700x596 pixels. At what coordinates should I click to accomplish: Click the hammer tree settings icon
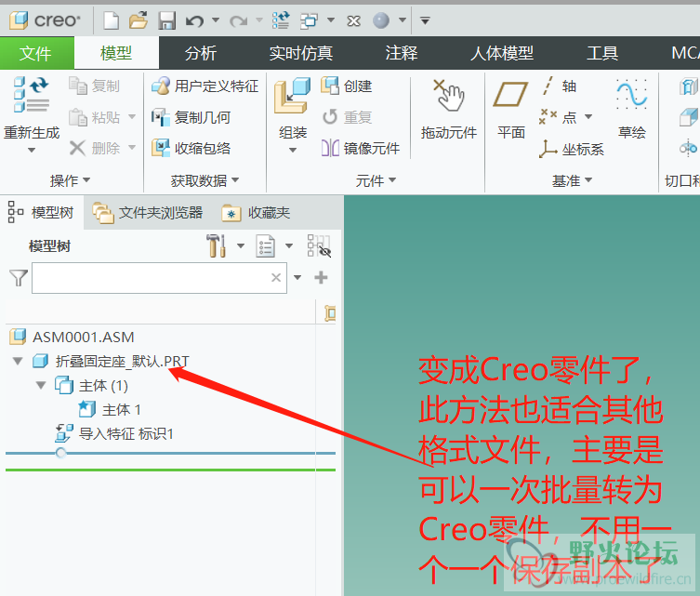(216, 245)
